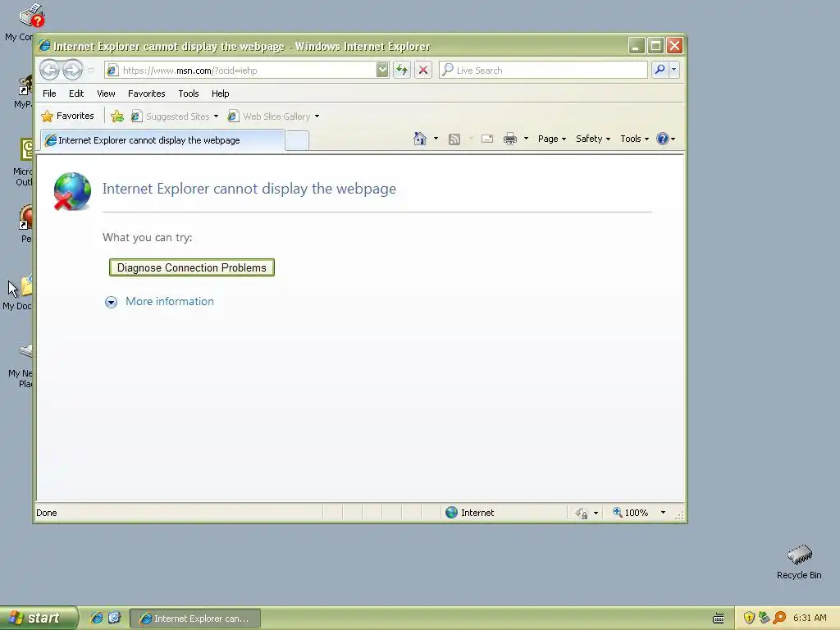This screenshot has height=630, width=840.
Task: Click the keyboard icon near system tray
Action: [x=719, y=619]
